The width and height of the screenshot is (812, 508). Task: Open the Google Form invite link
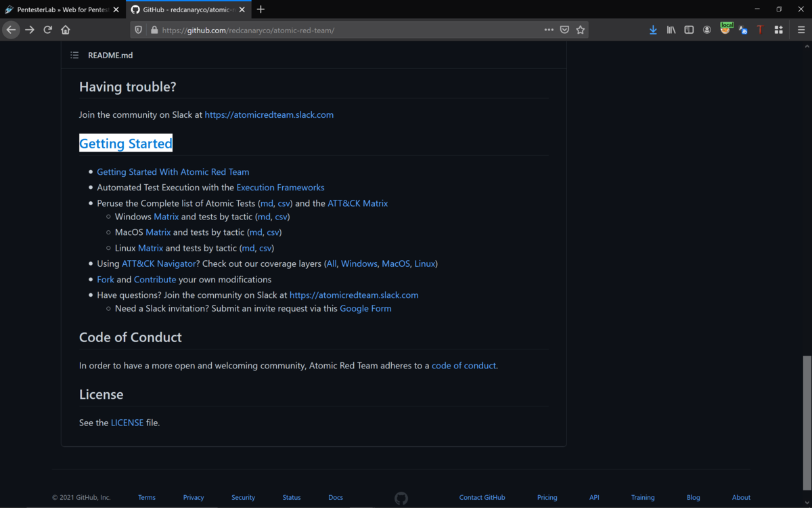tap(365, 308)
